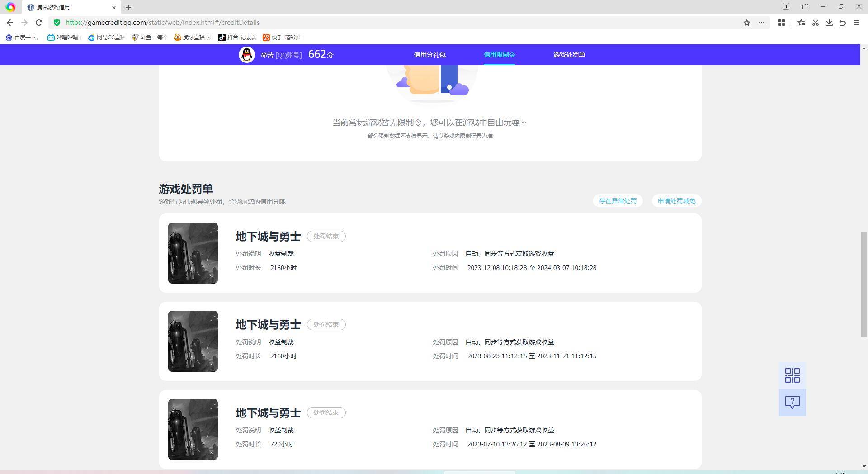
Task: Click the 申请处罚减免 button
Action: pos(676,201)
